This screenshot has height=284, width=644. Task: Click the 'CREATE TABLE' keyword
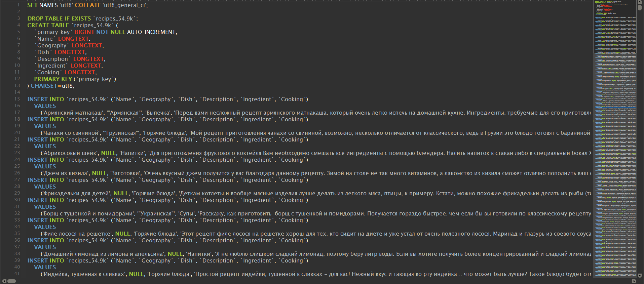48,25
